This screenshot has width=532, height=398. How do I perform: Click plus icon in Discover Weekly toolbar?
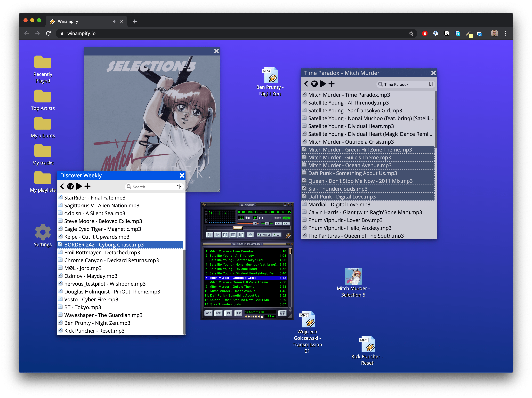click(88, 186)
